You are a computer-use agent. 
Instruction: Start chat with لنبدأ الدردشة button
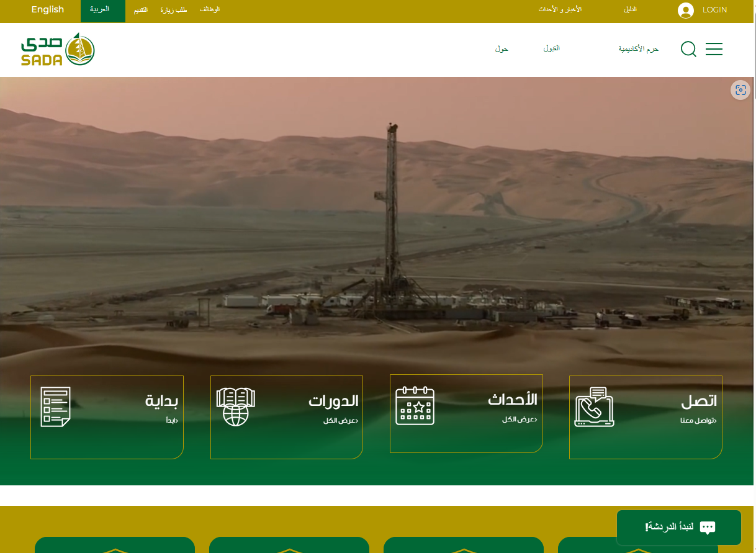pyautogui.click(x=678, y=528)
